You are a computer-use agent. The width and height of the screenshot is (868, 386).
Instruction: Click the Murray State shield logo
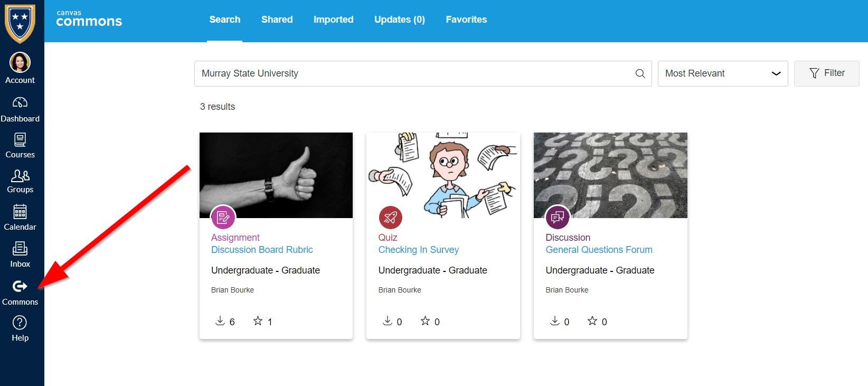coord(20,23)
